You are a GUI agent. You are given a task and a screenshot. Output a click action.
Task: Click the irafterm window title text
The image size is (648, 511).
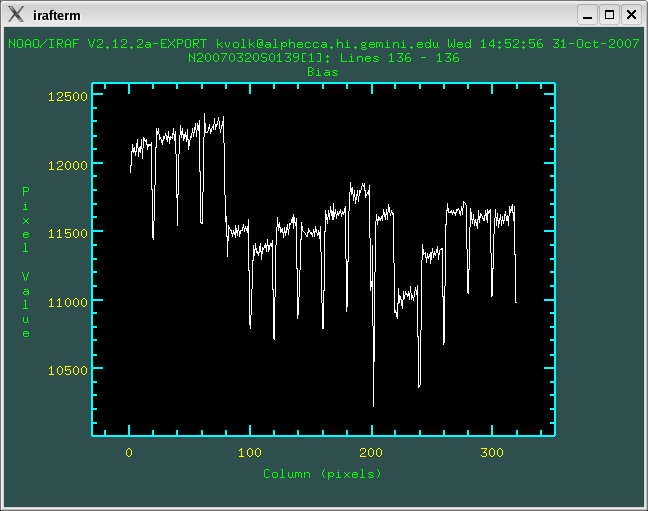tap(57, 15)
